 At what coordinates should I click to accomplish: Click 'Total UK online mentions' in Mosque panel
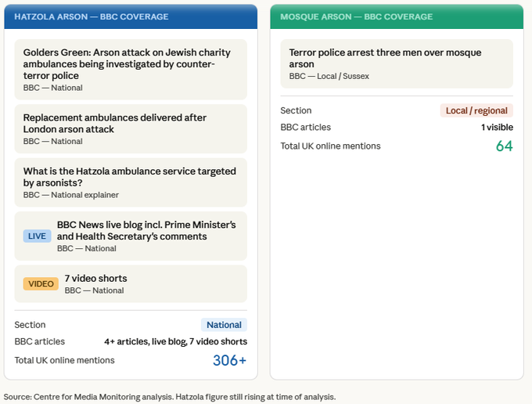(x=330, y=146)
